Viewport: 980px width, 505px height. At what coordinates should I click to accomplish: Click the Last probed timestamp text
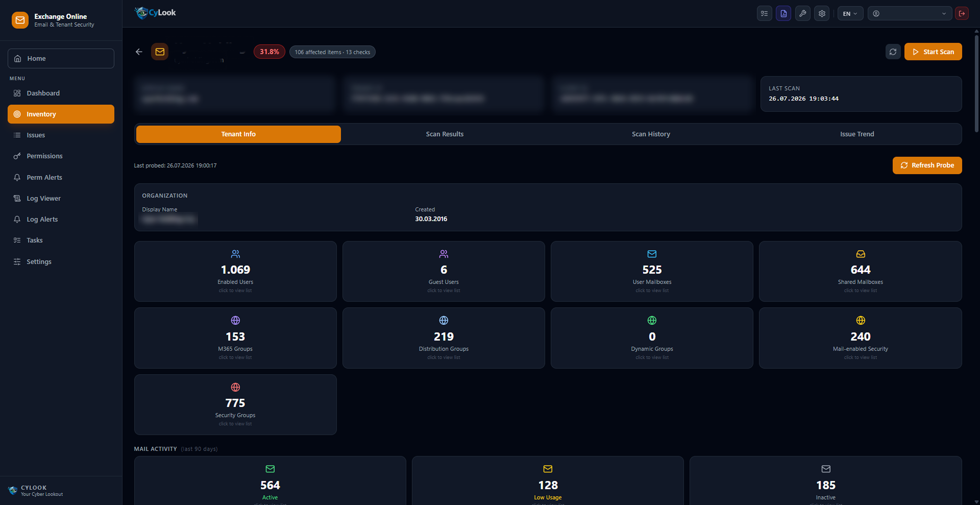coord(175,165)
